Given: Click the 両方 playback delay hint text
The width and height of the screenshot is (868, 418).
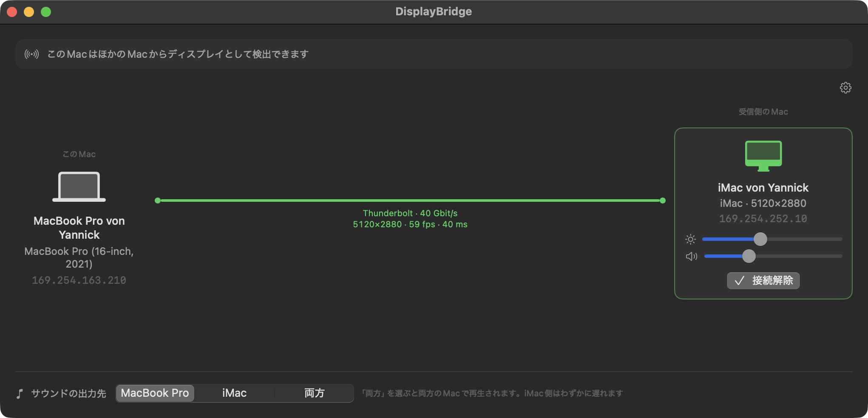Looking at the screenshot, I should point(492,393).
